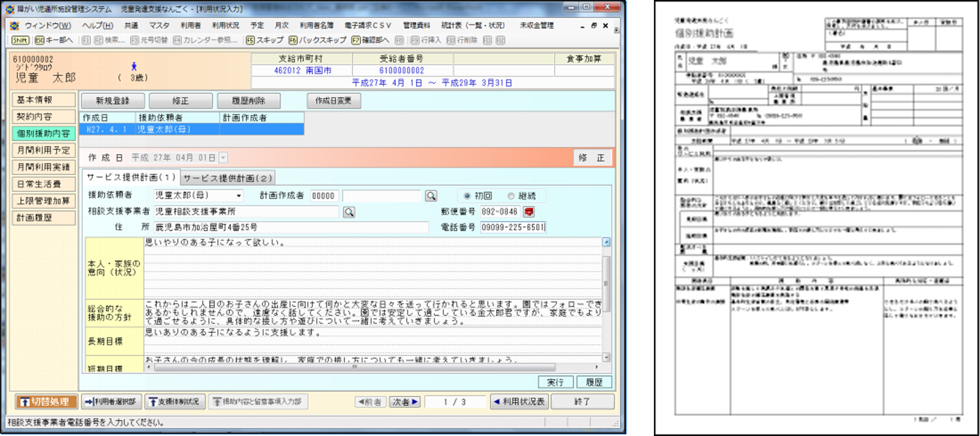Viewport: 980px width, 436px height.
Task: Select the 継続 radio button
Action: pos(511,196)
